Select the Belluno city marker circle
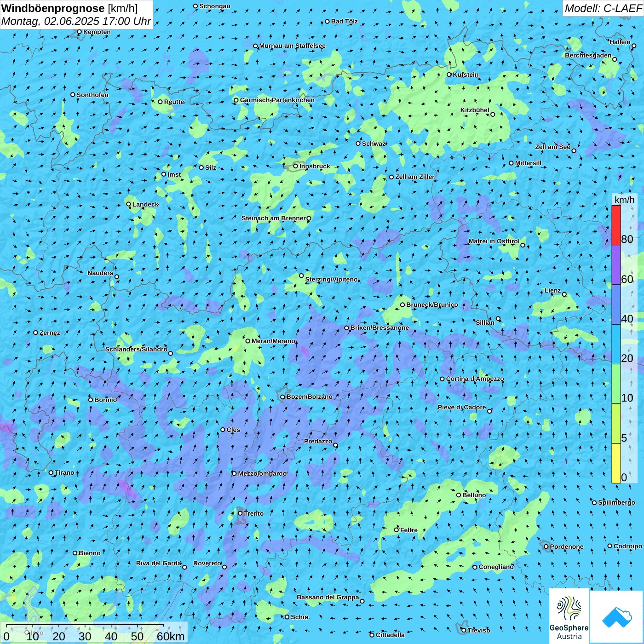This screenshot has width=644, height=644. pos(459,495)
